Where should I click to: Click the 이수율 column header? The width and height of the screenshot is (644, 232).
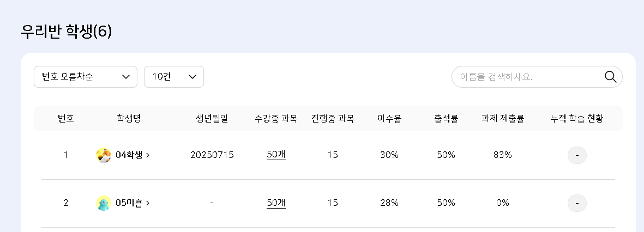[389, 119]
